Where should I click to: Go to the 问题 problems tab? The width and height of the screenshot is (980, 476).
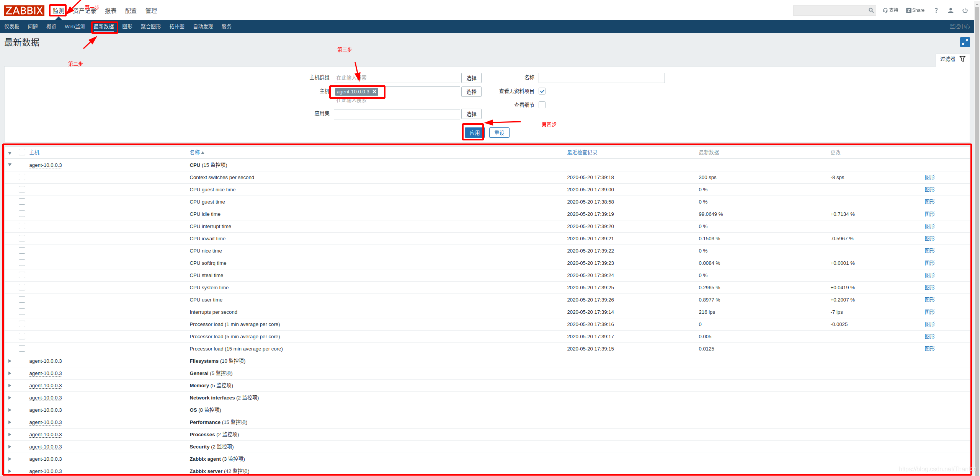[33, 26]
